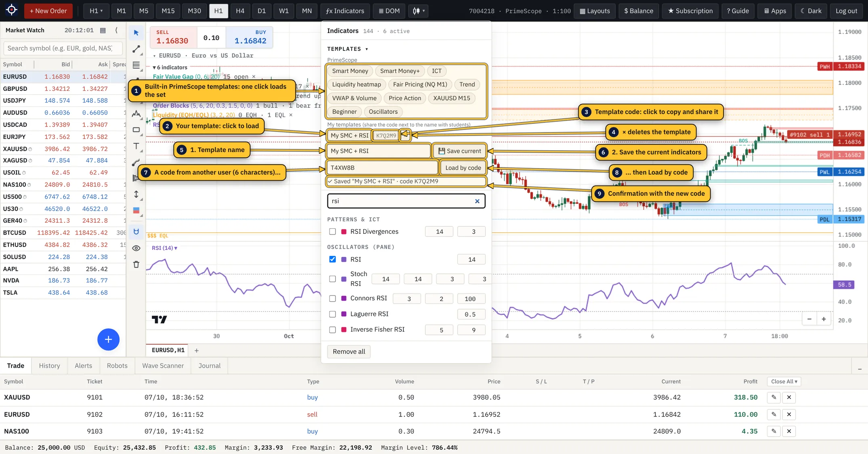Image resolution: width=868 pixels, height=454 pixels.
Task: Switch to the Alerts tab
Action: (x=83, y=366)
